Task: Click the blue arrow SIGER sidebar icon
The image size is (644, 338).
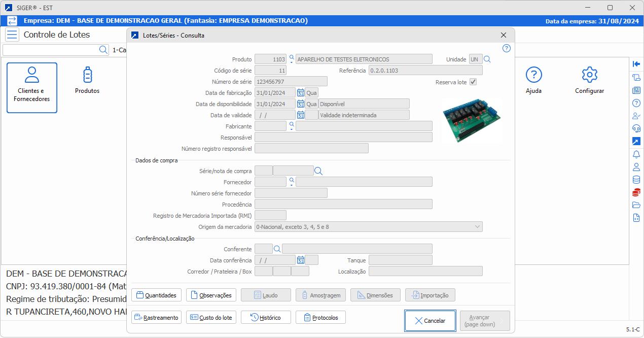Action: tap(636, 141)
